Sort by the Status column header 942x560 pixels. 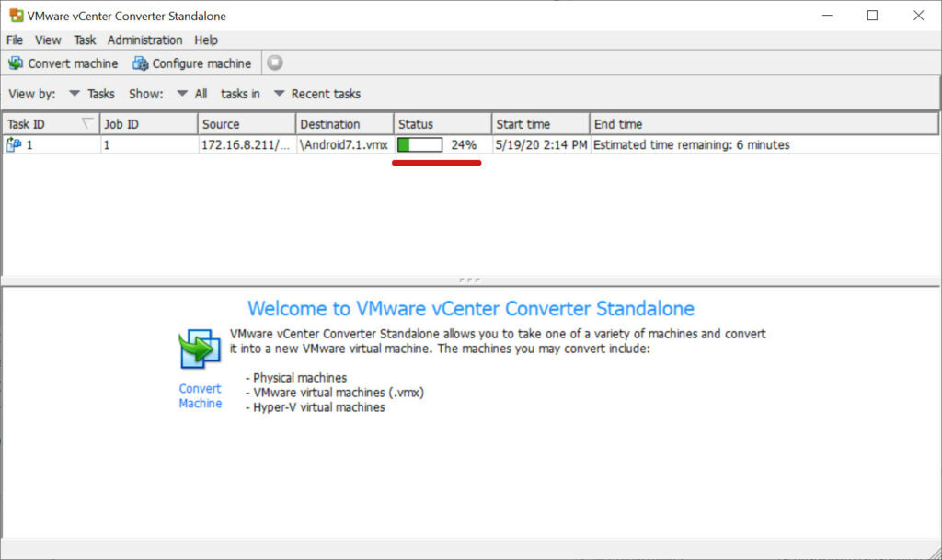pos(442,124)
